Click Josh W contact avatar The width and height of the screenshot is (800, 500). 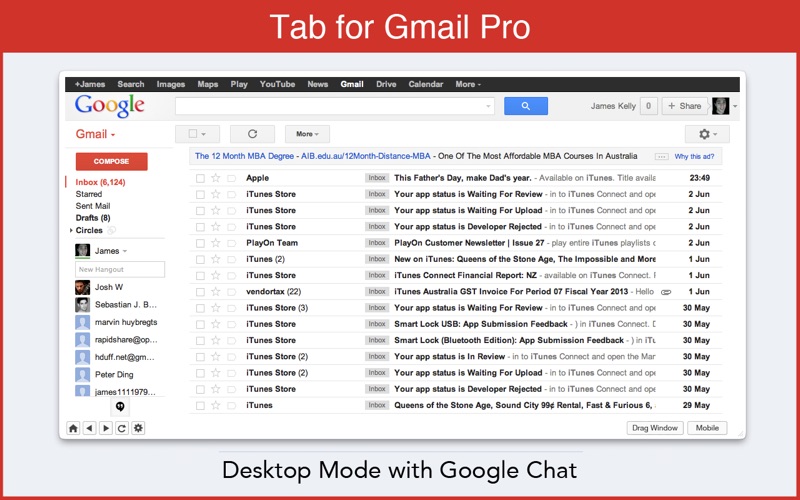pyautogui.click(x=83, y=287)
